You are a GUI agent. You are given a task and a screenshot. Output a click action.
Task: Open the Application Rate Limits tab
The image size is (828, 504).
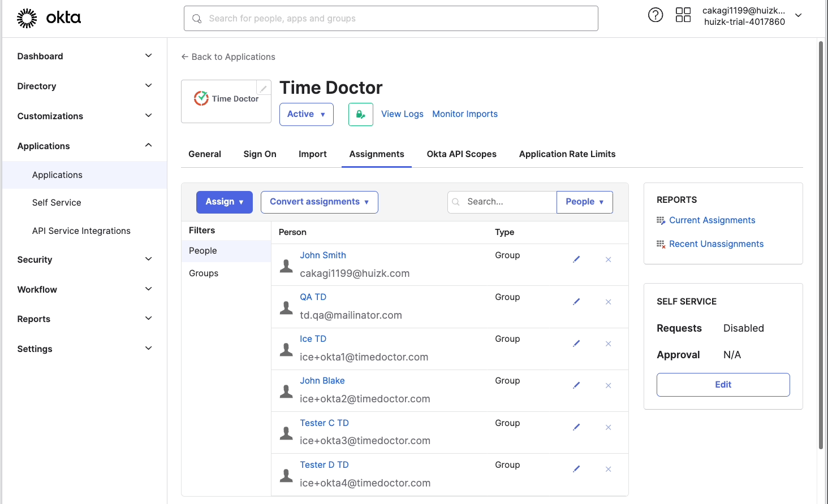pyautogui.click(x=567, y=154)
